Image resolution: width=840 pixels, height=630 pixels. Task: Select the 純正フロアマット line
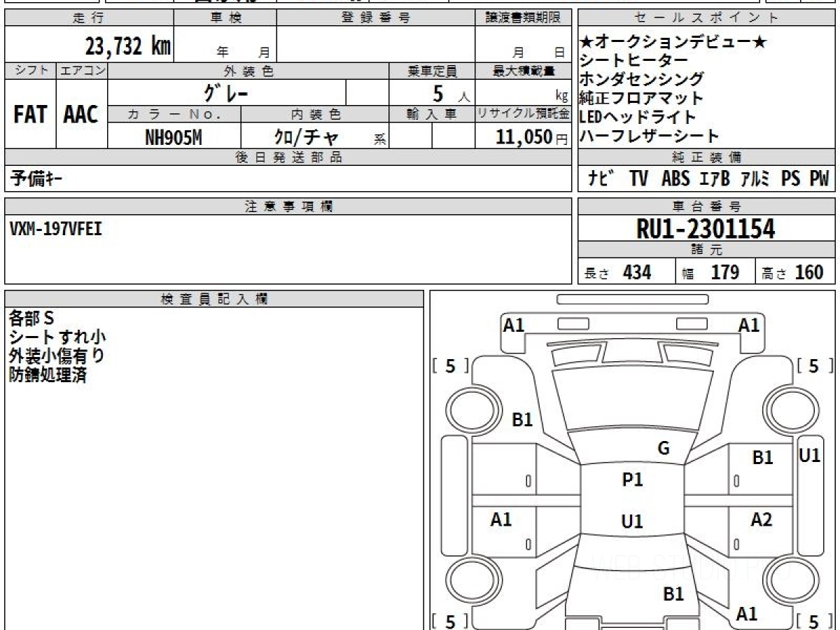click(x=642, y=98)
